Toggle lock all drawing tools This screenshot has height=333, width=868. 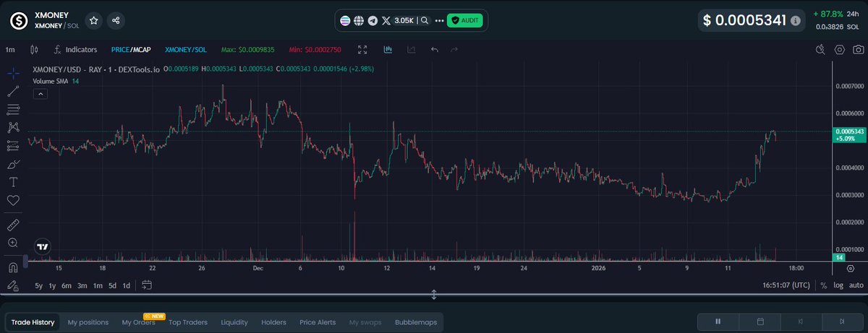pos(13,285)
